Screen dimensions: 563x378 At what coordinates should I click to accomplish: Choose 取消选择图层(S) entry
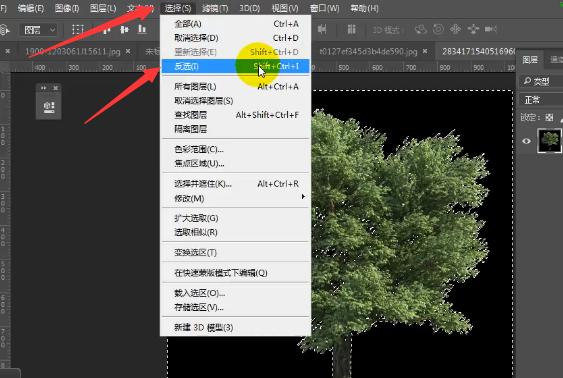(236, 101)
